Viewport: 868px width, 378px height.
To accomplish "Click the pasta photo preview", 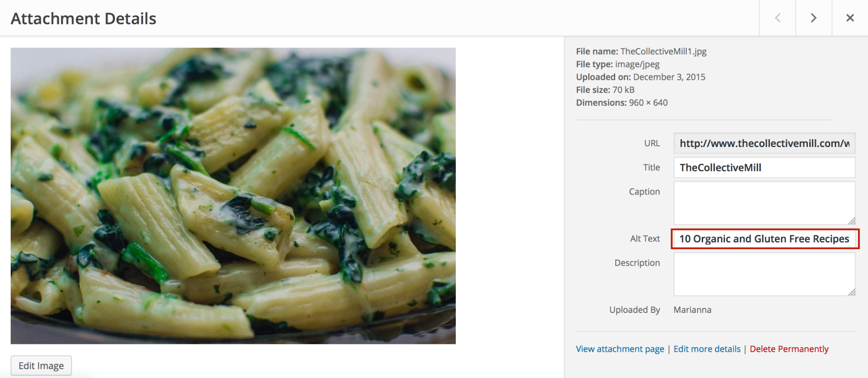I will coord(233,196).
